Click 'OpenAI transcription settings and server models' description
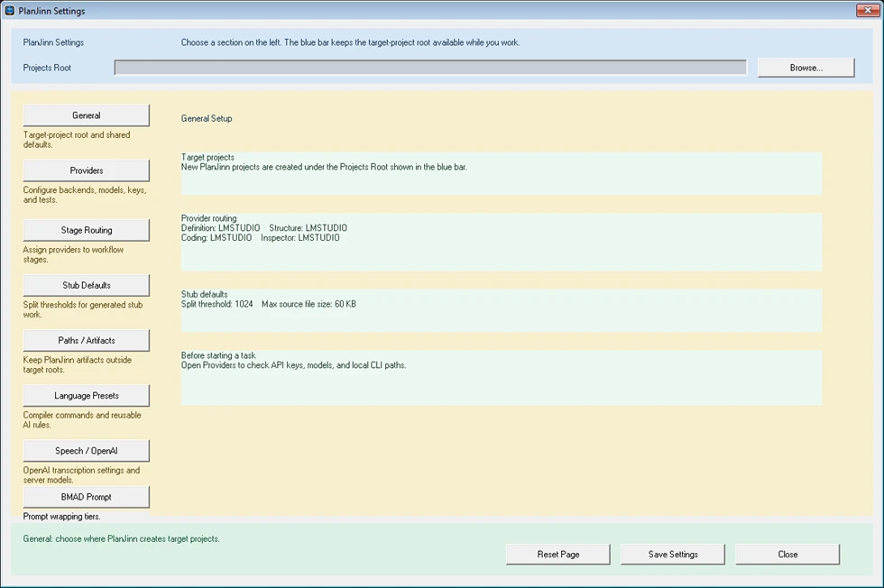This screenshot has width=884, height=588. click(x=81, y=474)
